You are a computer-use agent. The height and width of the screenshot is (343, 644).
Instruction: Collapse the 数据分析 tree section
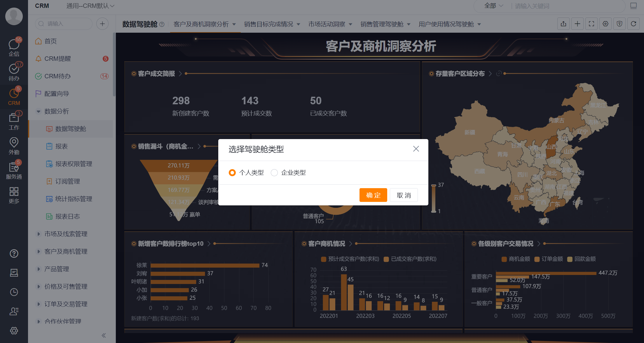point(39,111)
